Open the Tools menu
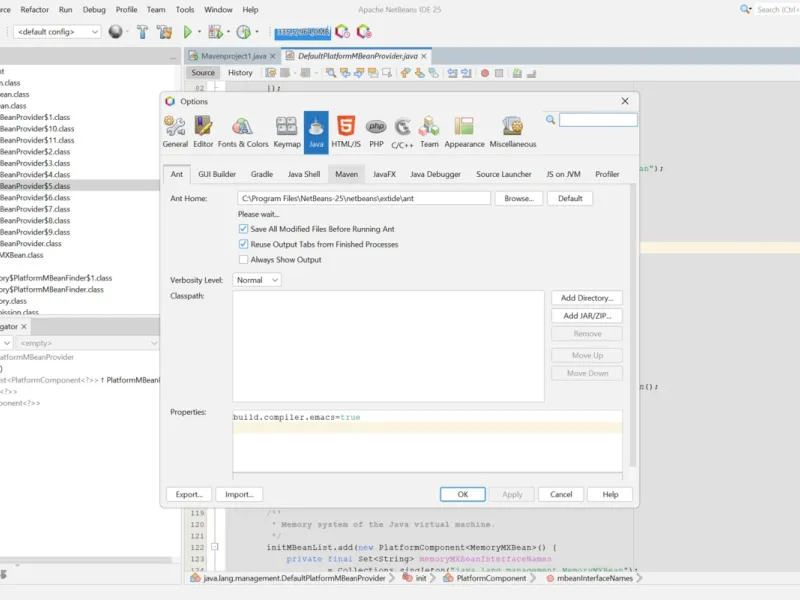 (185, 10)
